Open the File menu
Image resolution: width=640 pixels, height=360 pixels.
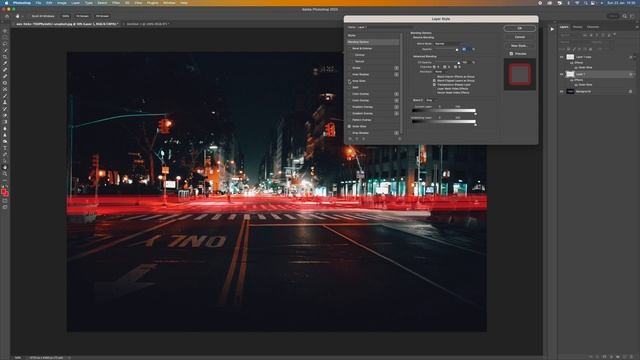coord(38,3)
